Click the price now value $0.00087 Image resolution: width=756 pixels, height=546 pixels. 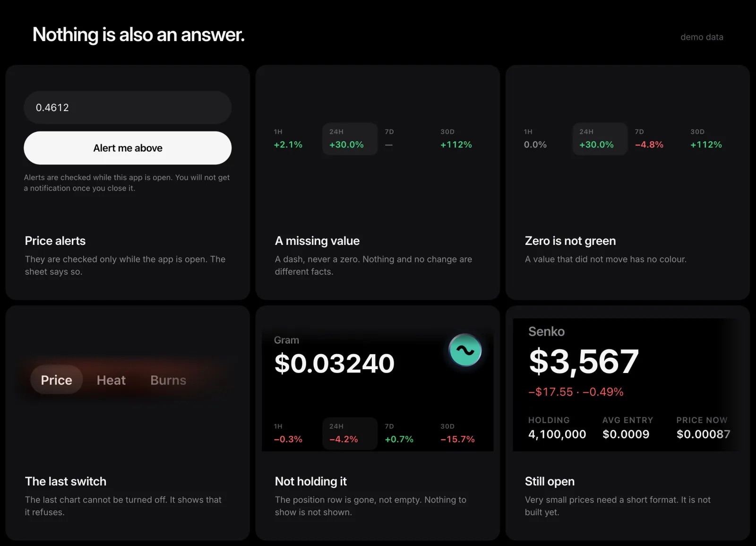pos(703,434)
